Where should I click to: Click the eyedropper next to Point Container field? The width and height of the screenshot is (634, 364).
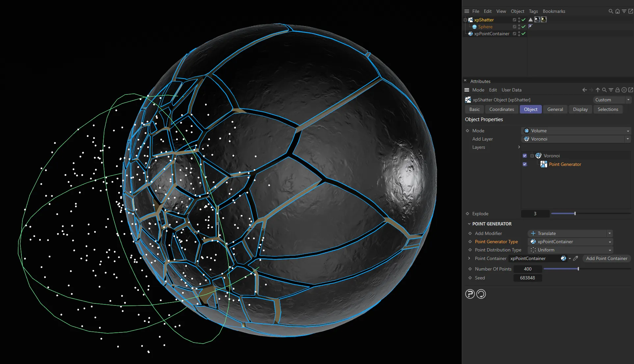click(x=575, y=258)
